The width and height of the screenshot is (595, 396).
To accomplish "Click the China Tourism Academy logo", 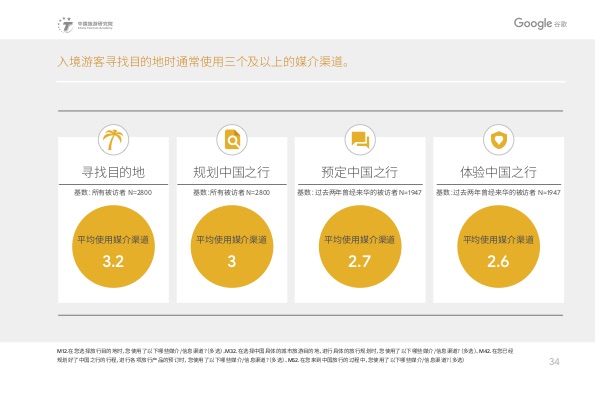I will pos(85,25).
